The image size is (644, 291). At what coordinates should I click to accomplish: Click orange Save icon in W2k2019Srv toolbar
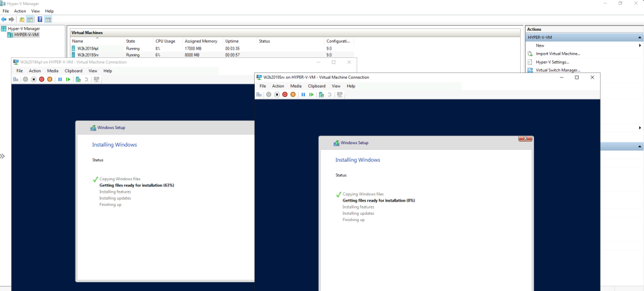coord(293,94)
